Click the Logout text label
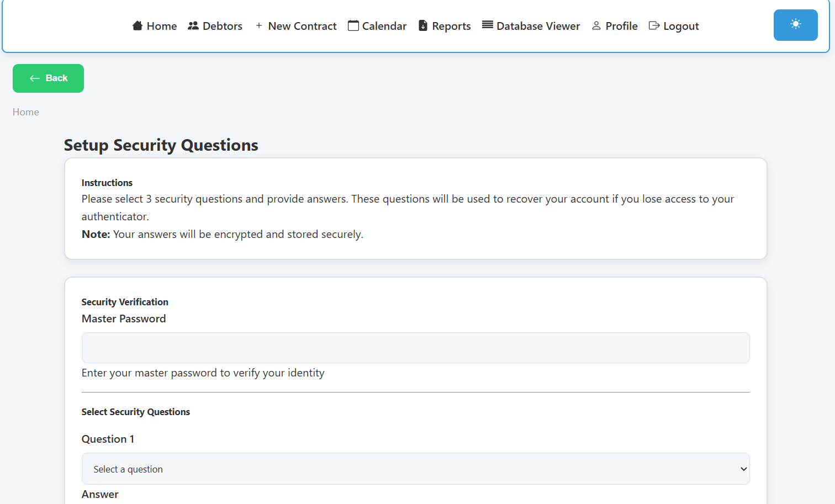 pyautogui.click(x=681, y=26)
